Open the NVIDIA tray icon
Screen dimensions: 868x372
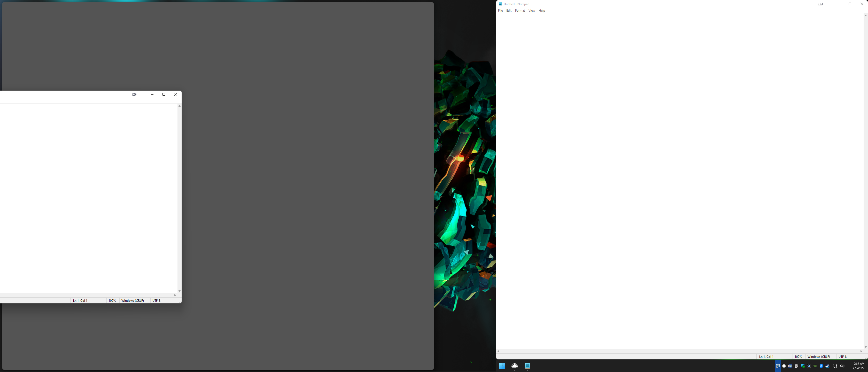[815, 366]
